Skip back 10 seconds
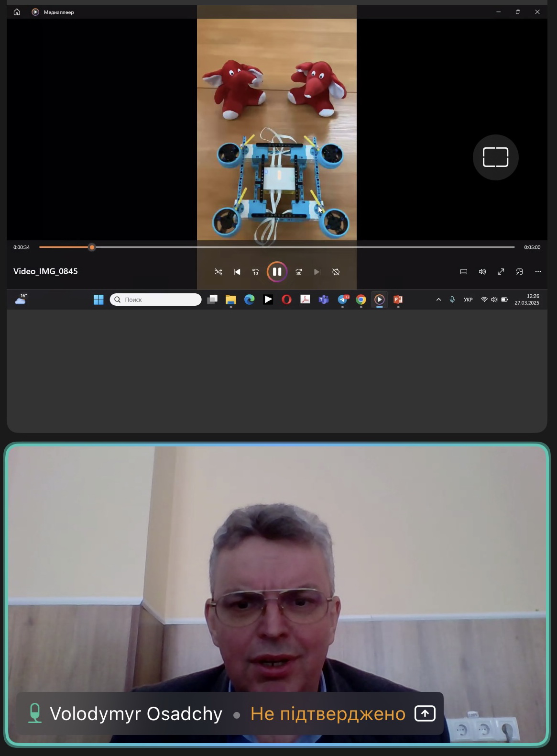557x756 pixels. [256, 272]
